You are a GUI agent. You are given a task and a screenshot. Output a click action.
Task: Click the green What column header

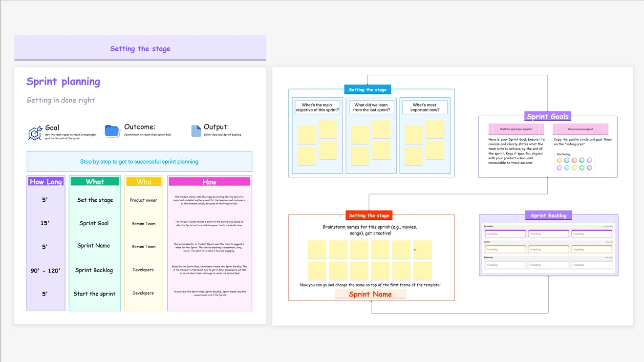pos(95,182)
